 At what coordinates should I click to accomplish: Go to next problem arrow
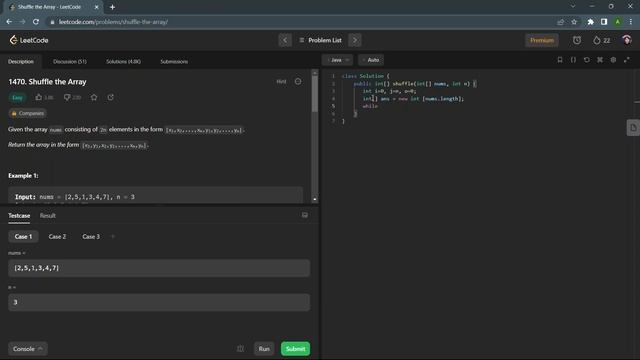[355, 40]
